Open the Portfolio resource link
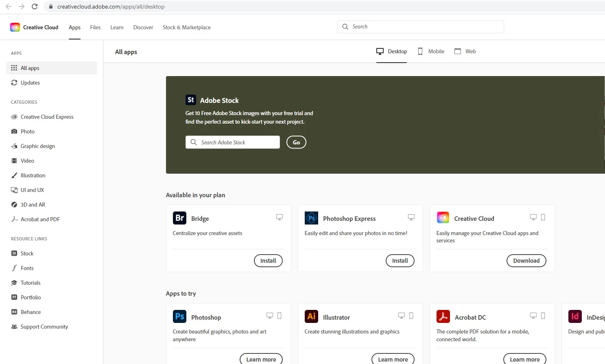 [52, 297]
